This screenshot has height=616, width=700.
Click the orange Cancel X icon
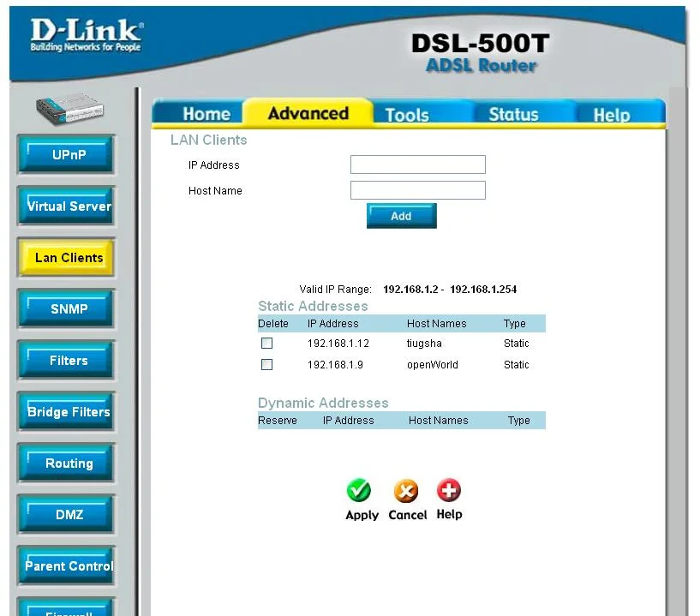click(x=406, y=491)
